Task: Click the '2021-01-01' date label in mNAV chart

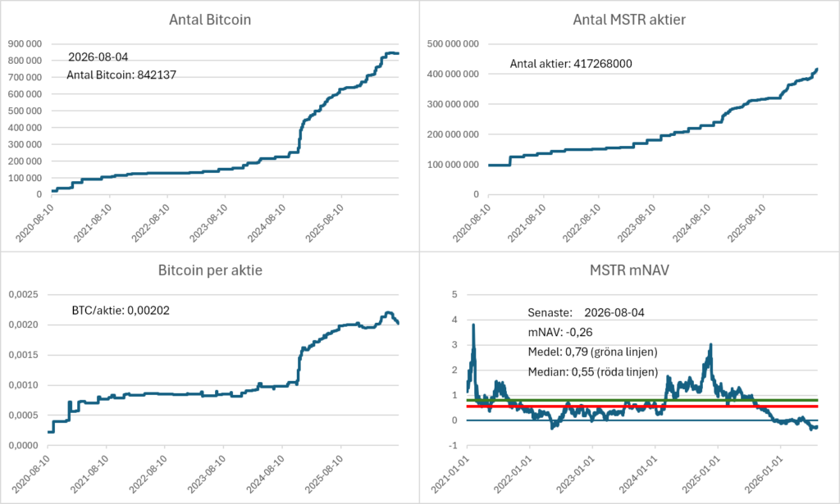Action: [x=450, y=474]
